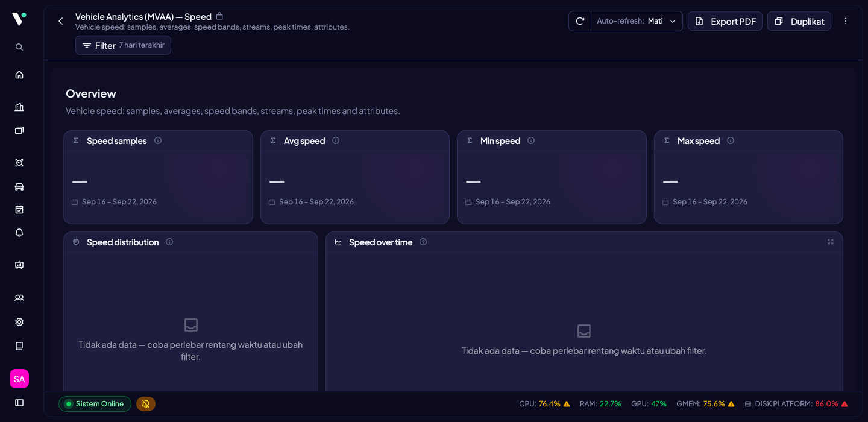Click the lock icon beside dashboard title
868x422 pixels.
[x=219, y=16]
